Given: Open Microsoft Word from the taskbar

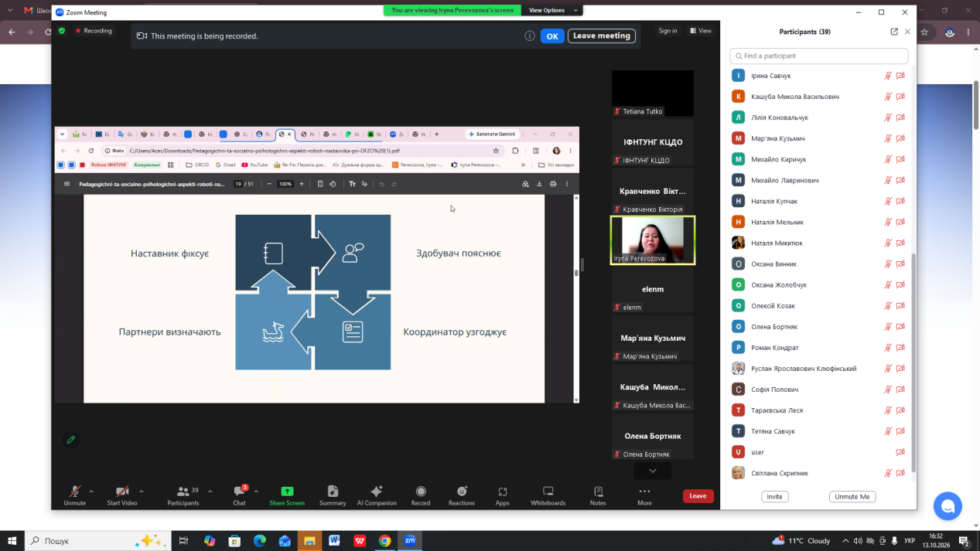Looking at the screenshot, I should pyautogui.click(x=334, y=541).
